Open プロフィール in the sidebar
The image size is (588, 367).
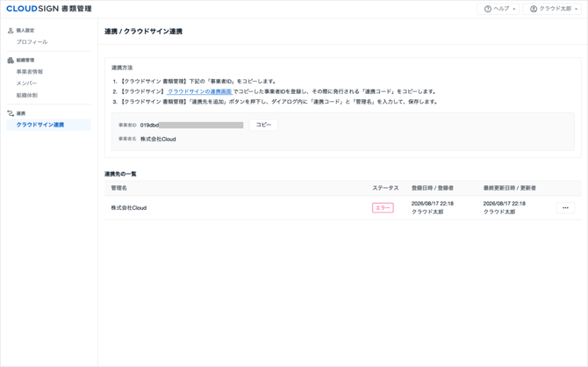(x=32, y=42)
